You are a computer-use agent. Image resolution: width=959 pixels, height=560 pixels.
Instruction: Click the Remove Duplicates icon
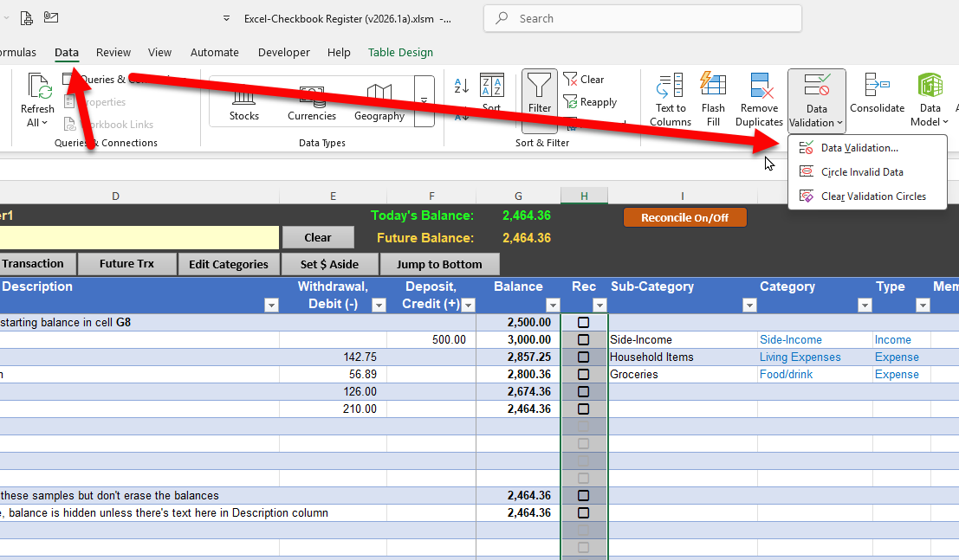pos(759,86)
